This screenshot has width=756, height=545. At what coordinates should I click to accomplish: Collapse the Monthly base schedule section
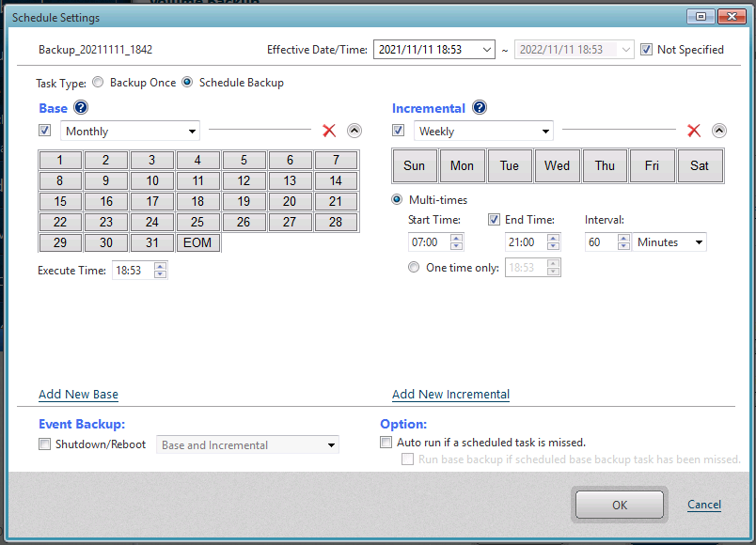354,132
